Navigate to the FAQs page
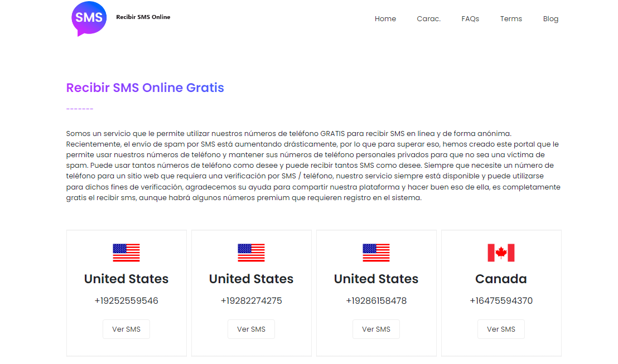Viewport: 618px width, 364px height. (470, 18)
